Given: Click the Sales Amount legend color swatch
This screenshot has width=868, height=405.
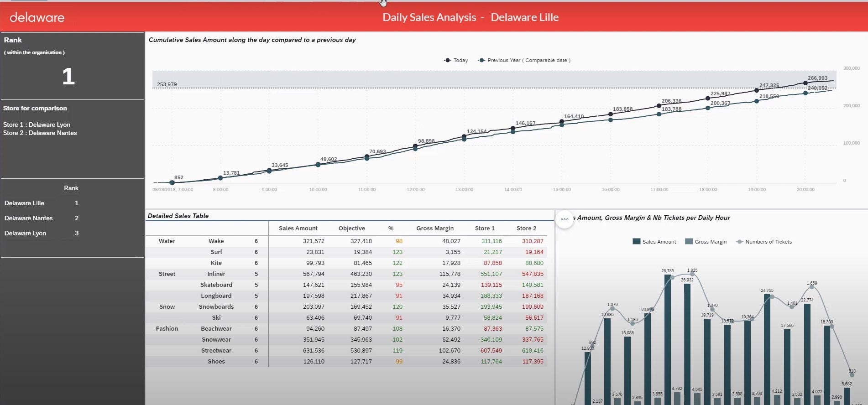Looking at the screenshot, I should [636, 242].
